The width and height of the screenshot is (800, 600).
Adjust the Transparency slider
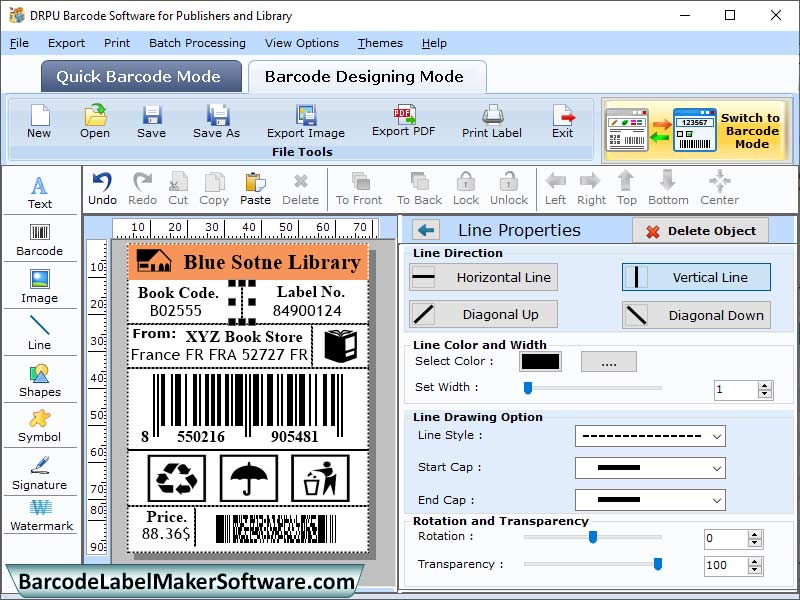(659, 565)
